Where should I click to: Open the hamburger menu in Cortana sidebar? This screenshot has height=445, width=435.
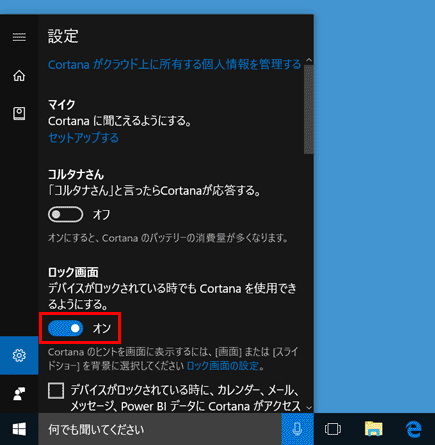[x=19, y=37]
